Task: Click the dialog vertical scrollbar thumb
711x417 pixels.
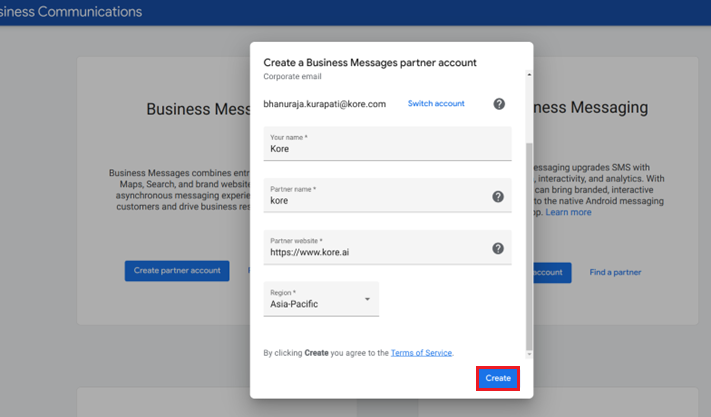Action: pyautogui.click(x=529, y=246)
